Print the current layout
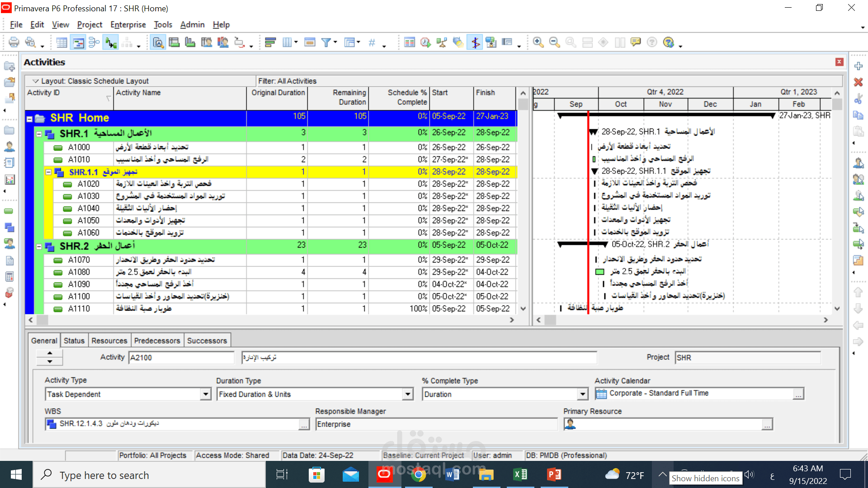868x488 pixels. pos(14,42)
